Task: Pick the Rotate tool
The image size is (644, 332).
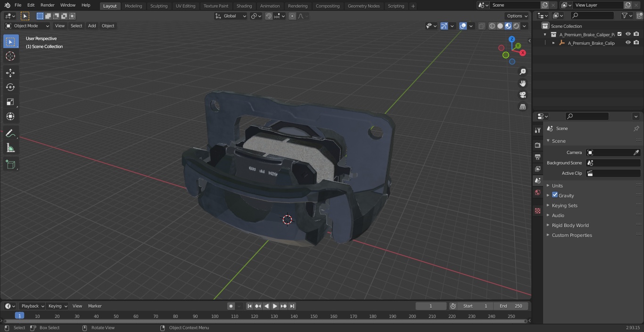Action: point(10,87)
